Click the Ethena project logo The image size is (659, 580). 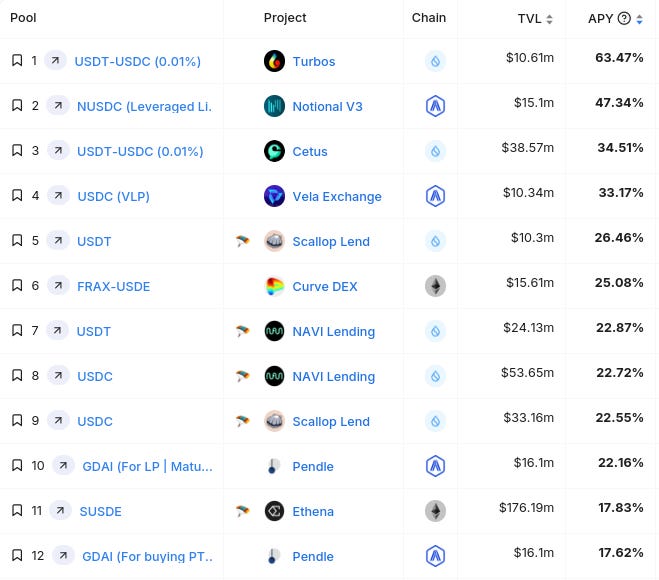click(x=274, y=511)
